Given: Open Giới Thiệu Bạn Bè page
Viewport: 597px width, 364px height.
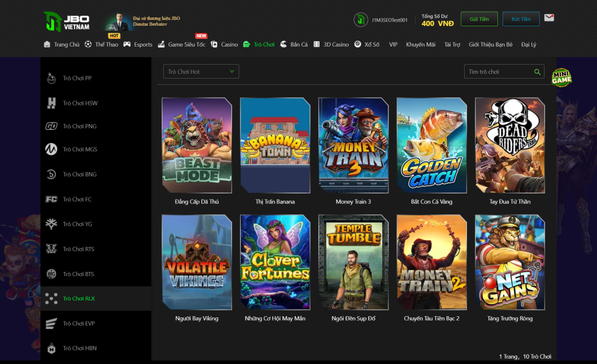Looking at the screenshot, I should point(491,44).
